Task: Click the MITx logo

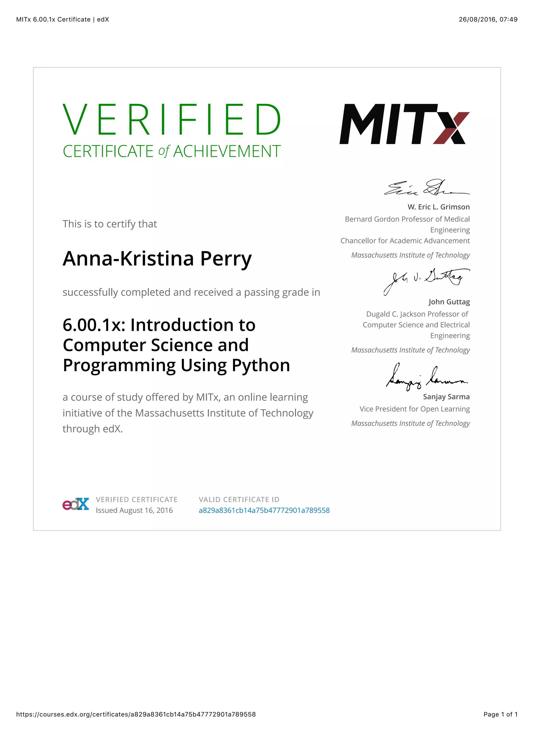Action: click(x=404, y=124)
